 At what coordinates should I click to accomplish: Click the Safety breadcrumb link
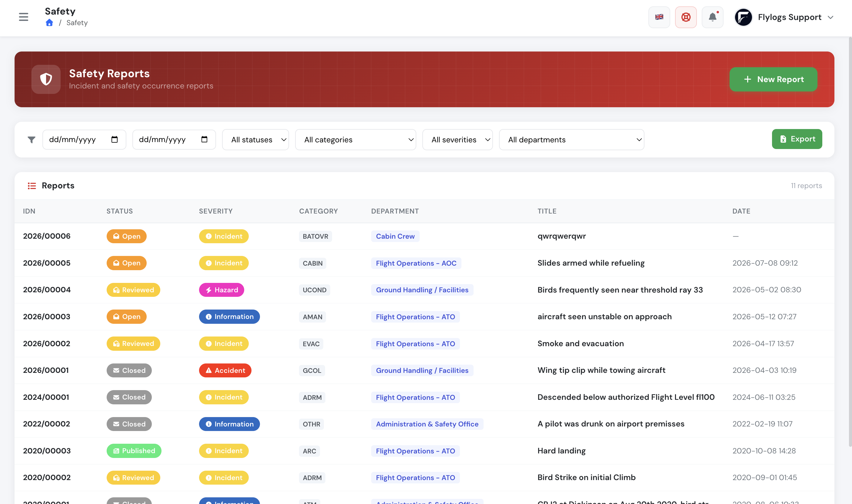pos(77,23)
